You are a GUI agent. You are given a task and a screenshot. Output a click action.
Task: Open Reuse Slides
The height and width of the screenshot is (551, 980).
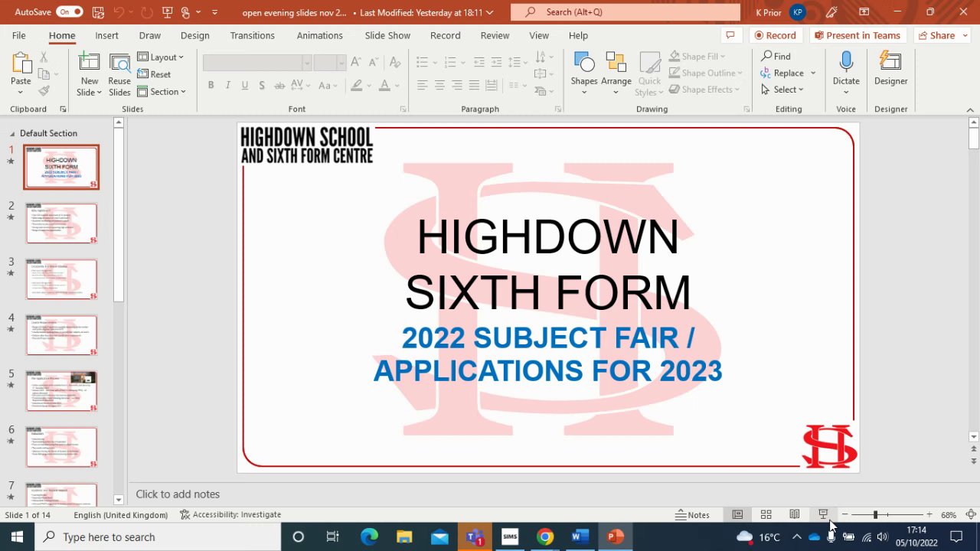coord(119,74)
